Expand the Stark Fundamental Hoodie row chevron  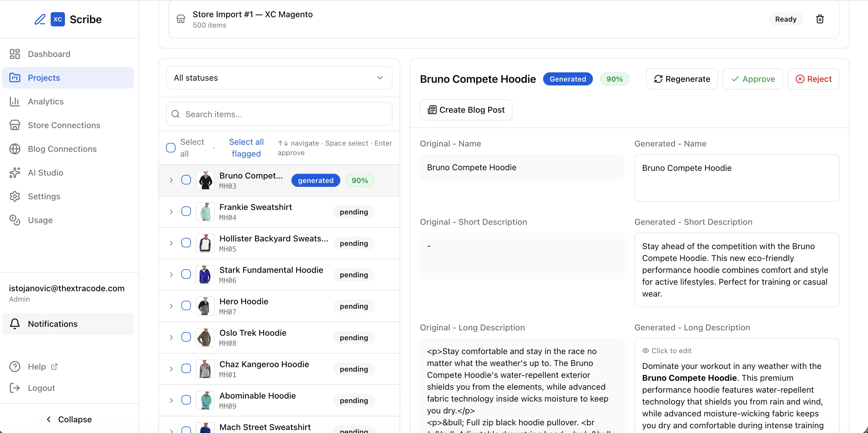coord(171,275)
